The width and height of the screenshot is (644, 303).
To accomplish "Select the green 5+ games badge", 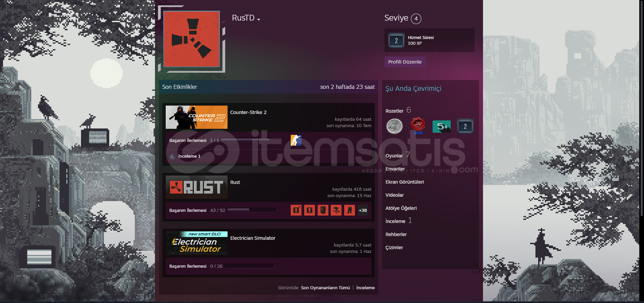I will tap(442, 126).
